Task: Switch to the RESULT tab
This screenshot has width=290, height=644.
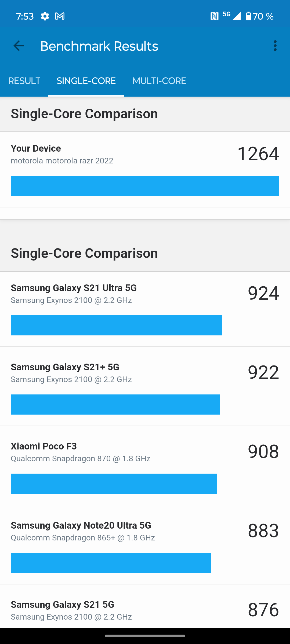Action: point(24,81)
